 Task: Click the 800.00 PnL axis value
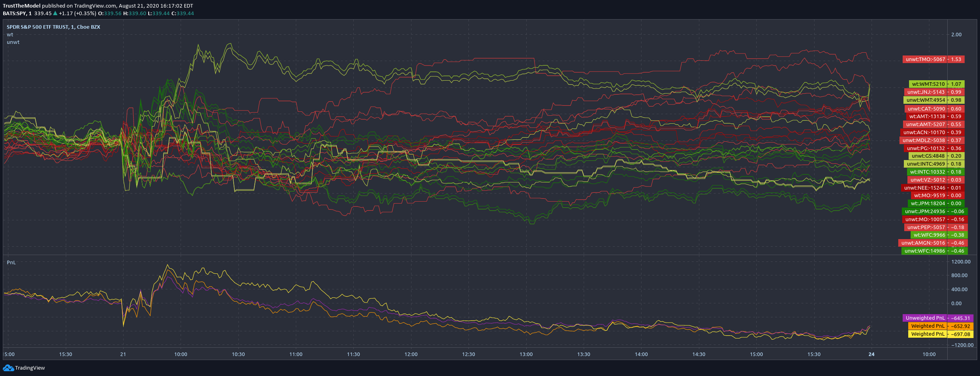click(x=959, y=275)
